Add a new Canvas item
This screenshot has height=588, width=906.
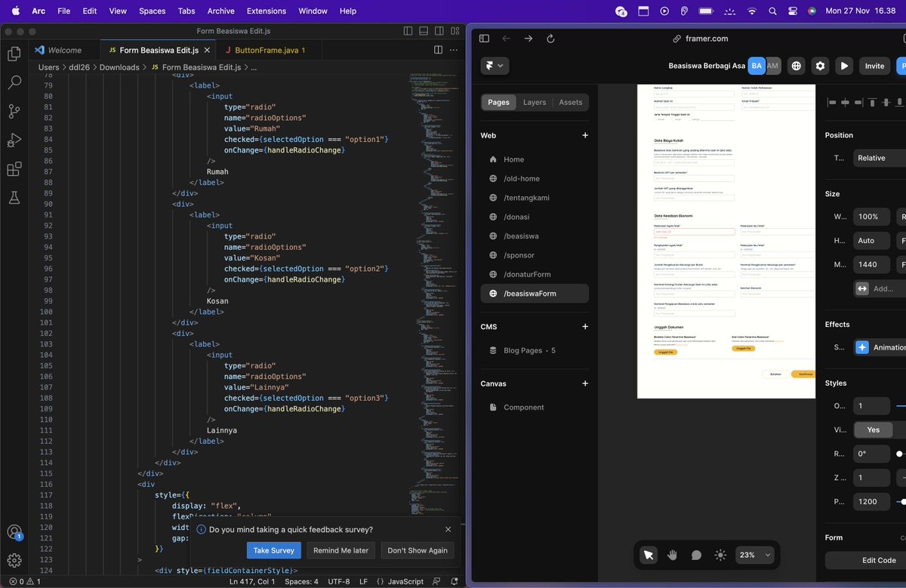click(x=584, y=383)
